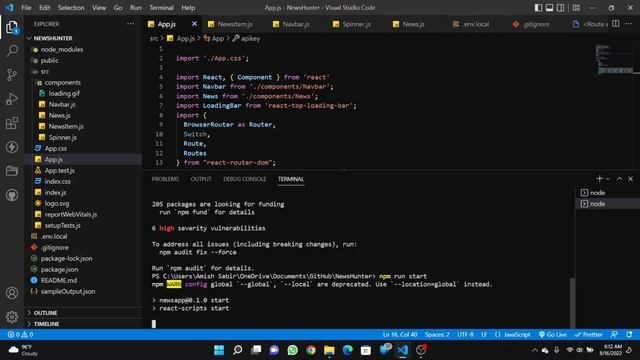The image size is (640, 360).
Task: Open the feedback icon in status bar
Action: [614, 334]
